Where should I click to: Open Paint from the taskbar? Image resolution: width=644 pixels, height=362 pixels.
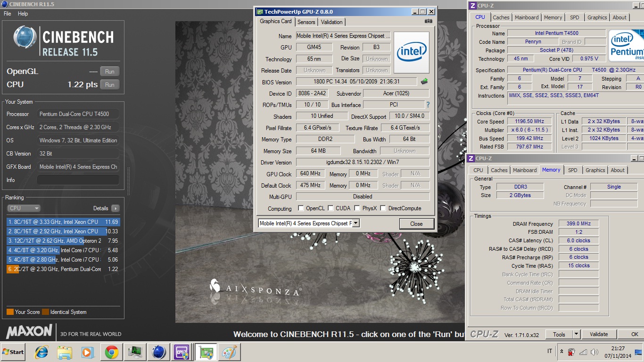[x=230, y=352]
